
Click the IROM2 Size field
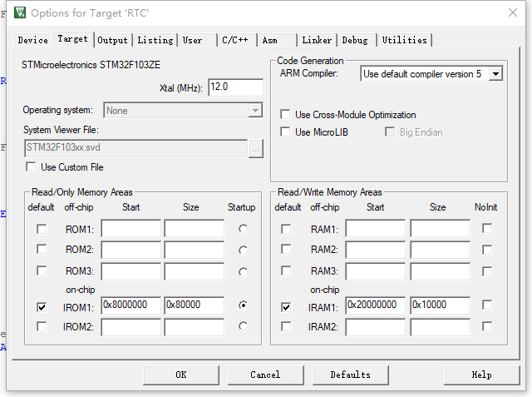[194, 327]
